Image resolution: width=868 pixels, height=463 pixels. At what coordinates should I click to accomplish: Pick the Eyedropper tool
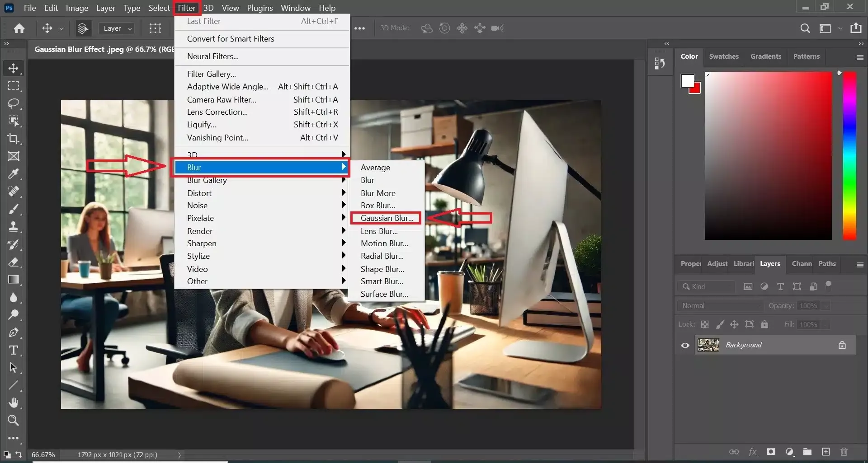[14, 174]
